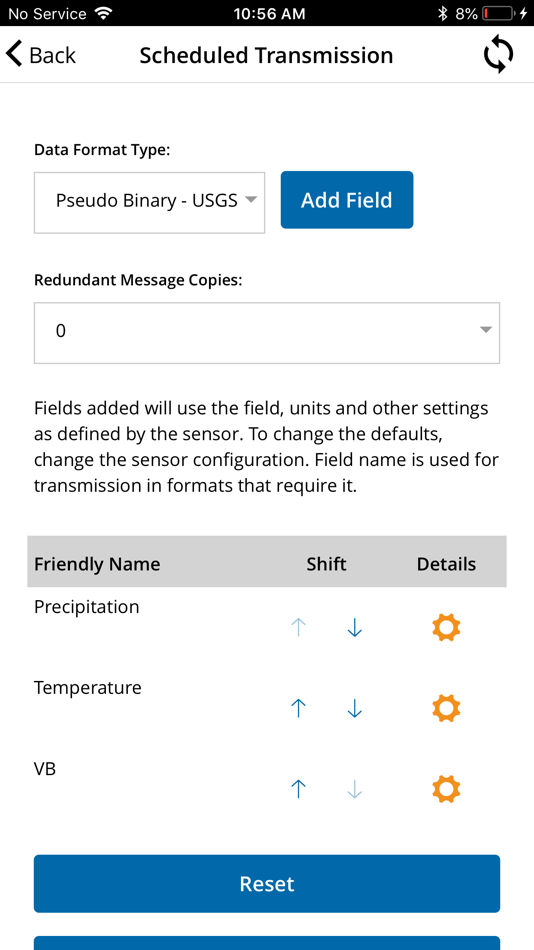Tap the refresh sync icon in header

(498, 55)
